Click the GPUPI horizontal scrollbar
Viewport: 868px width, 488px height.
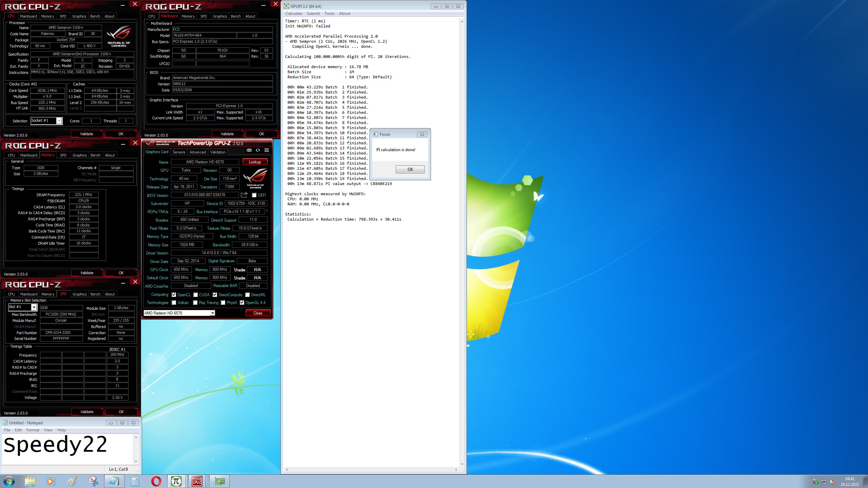click(x=371, y=470)
